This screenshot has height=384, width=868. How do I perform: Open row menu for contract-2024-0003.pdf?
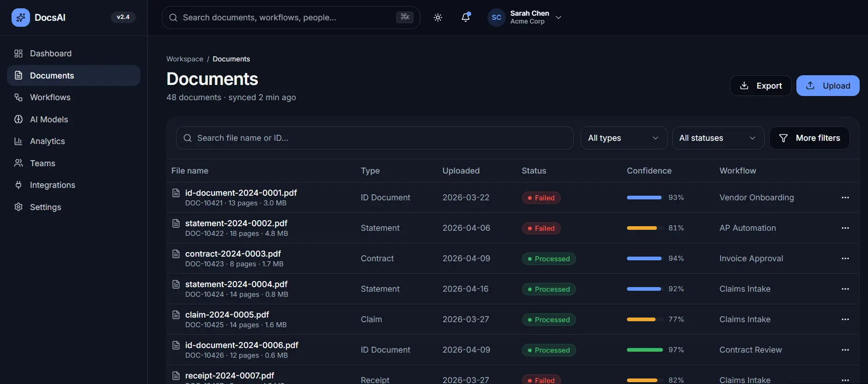pos(845,258)
